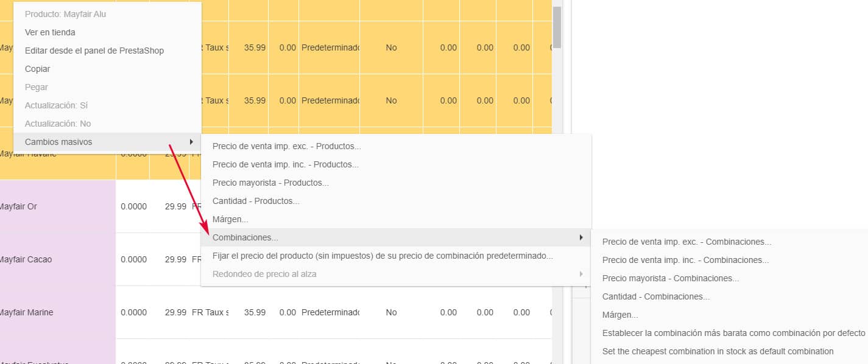The width and height of the screenshot is (868, 364).
Task: Choose 'Precio mayorista - Productos...' option
Action: click(270, 183)
